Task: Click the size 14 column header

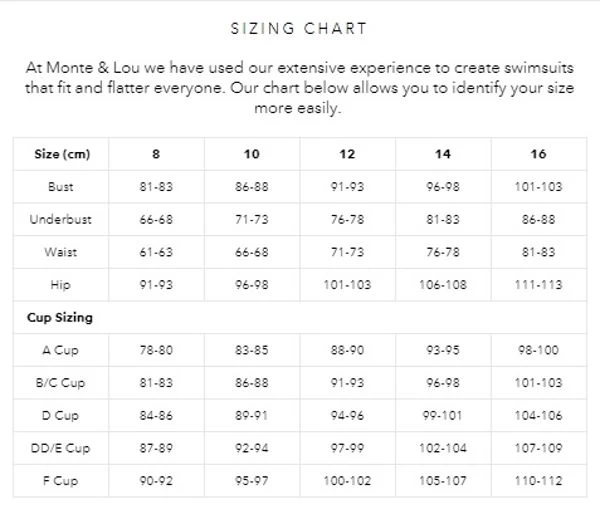Action: [x=443, y=154]
